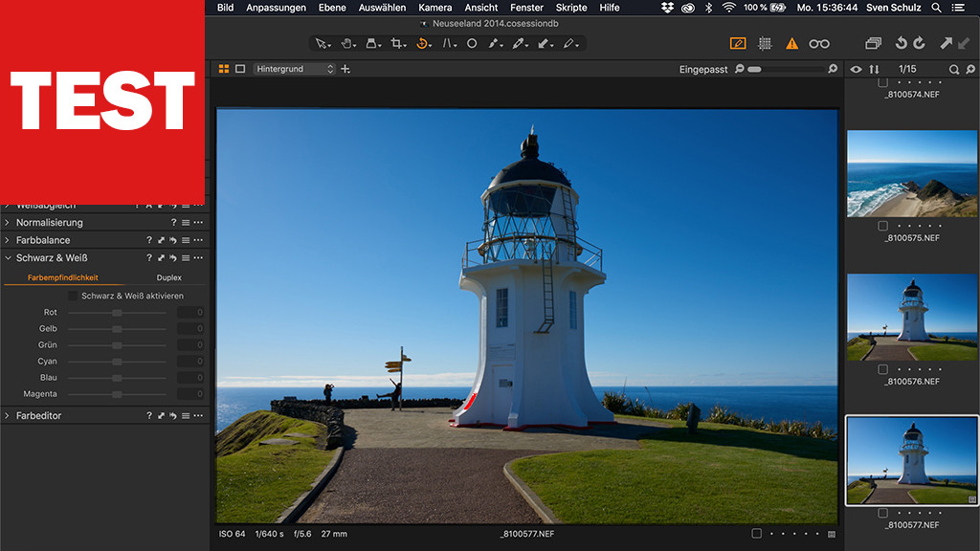Select the circle Spot Removal tool
The width and height of the screenshot is (980, 551).
click(x=472, y=44)
